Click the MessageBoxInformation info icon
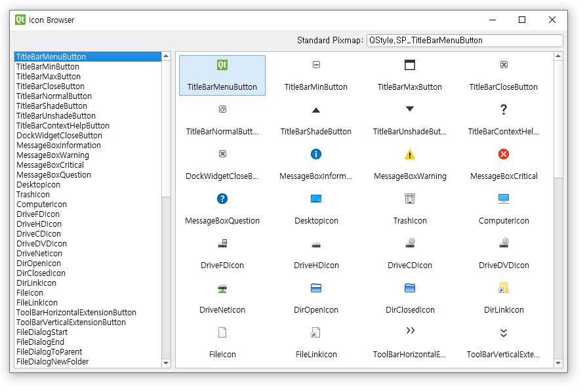Viewport: 585px width, 392px height. pos(316,154)
